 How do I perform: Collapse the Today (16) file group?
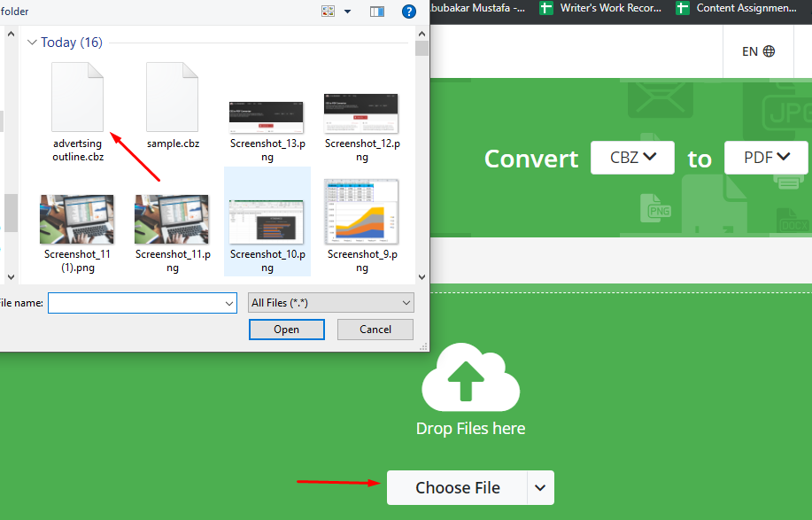tap(32, 42)
